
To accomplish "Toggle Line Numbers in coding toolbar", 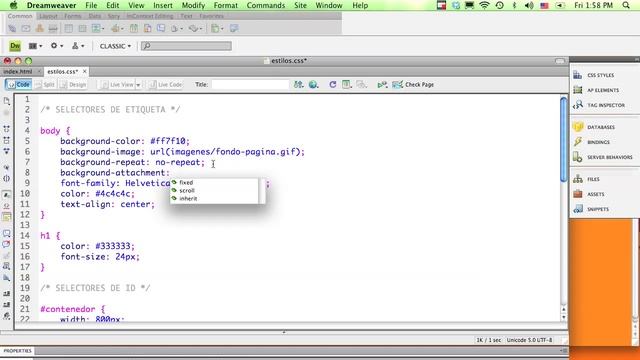I will [7, 195].
